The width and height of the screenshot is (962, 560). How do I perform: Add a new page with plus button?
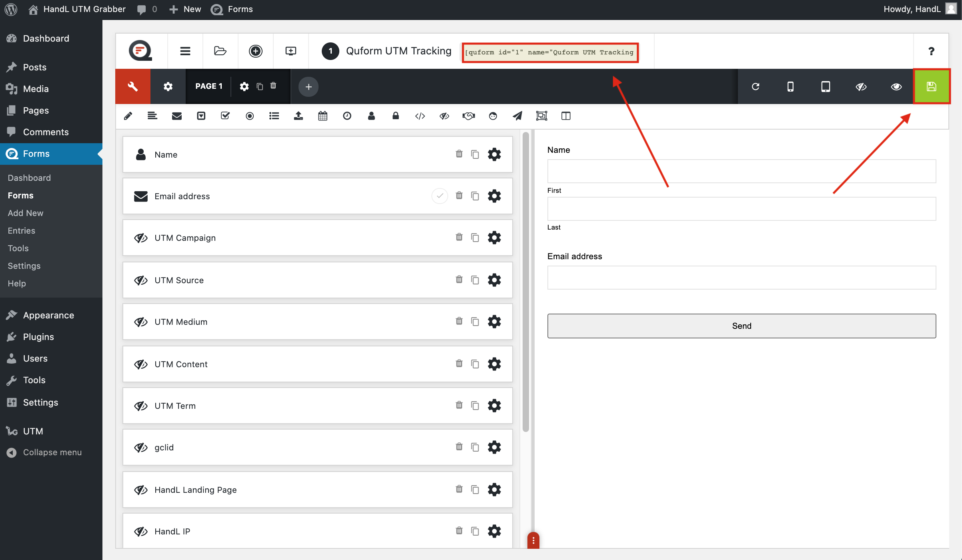(x=309, y=87)
